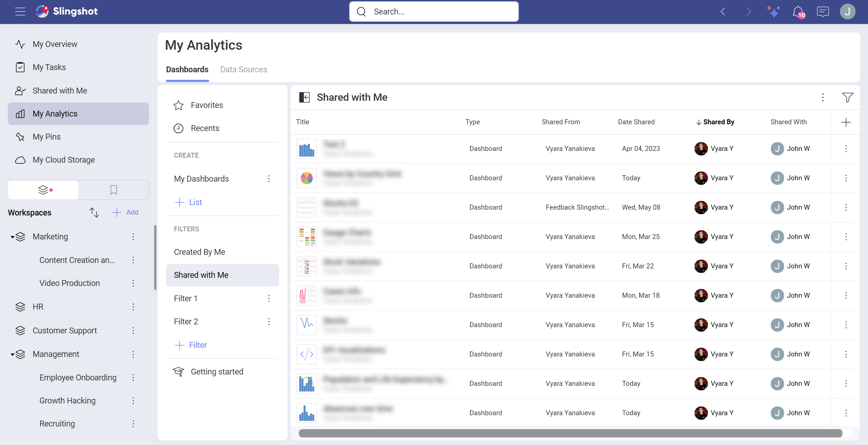Open Customer Support options menu
Viewport: 868px width, 445px height.
tap(133, 331)
